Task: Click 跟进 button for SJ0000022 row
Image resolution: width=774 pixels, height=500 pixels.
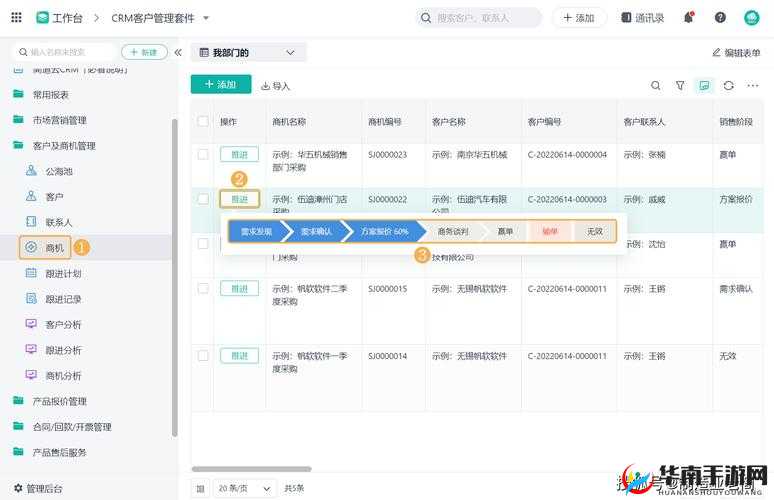Action: (x=239, y=199)
